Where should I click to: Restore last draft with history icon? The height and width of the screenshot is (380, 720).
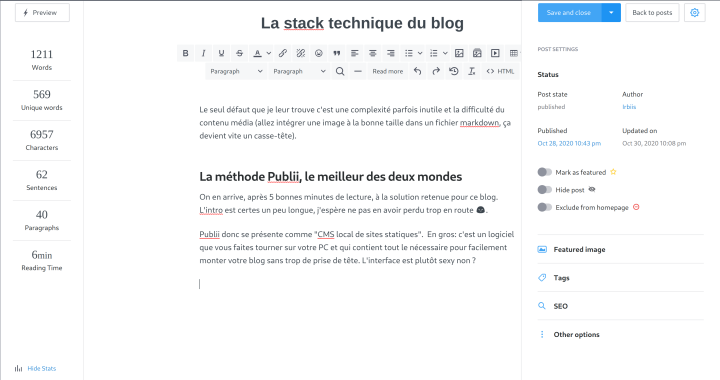(454, 71)
